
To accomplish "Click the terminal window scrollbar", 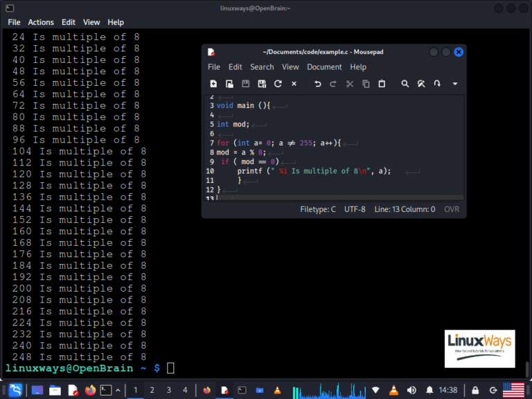I will click(527, 369).
